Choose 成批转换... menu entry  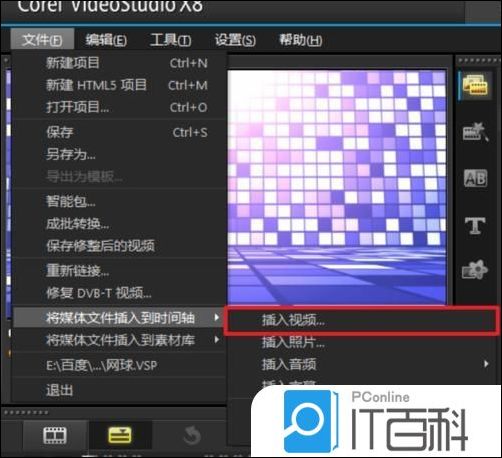coord(120,224)
